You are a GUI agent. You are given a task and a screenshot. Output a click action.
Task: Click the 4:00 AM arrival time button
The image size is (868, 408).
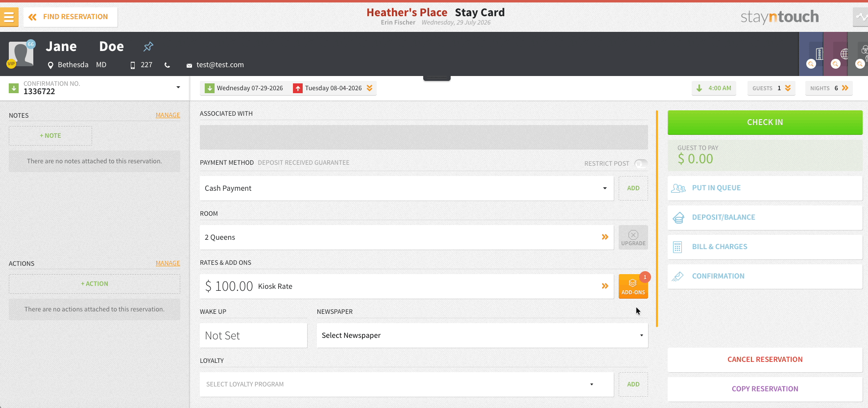click(714, 88)
